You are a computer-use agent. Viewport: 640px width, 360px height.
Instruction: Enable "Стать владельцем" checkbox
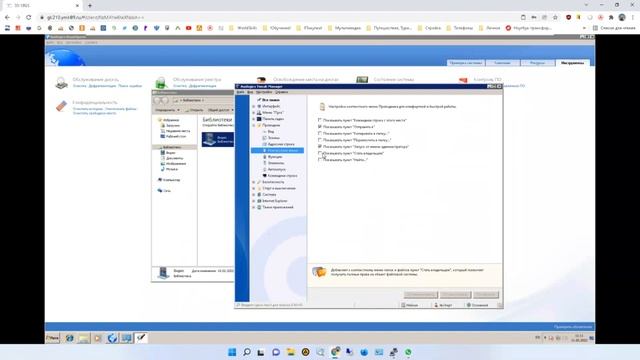(x=320, y=153)
